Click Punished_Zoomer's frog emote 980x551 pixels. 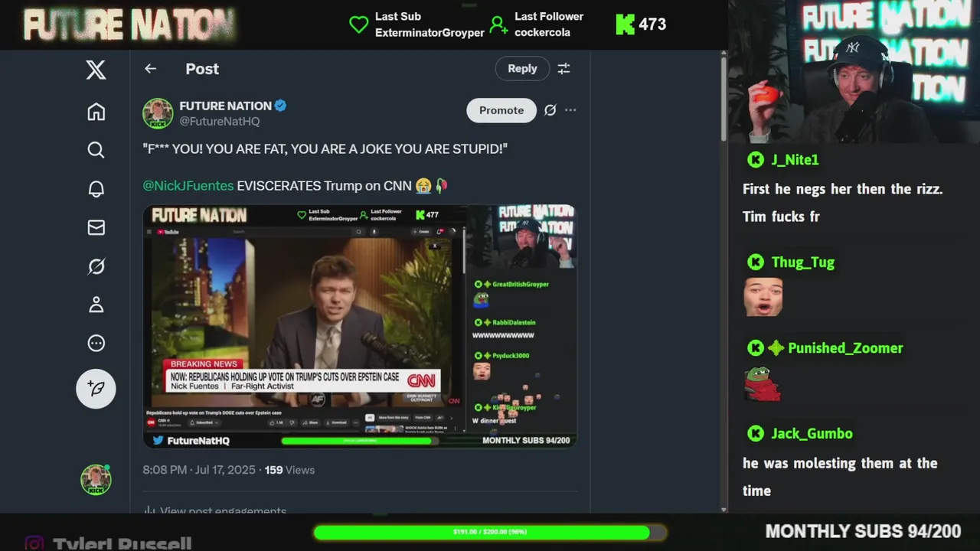[762, 383]
